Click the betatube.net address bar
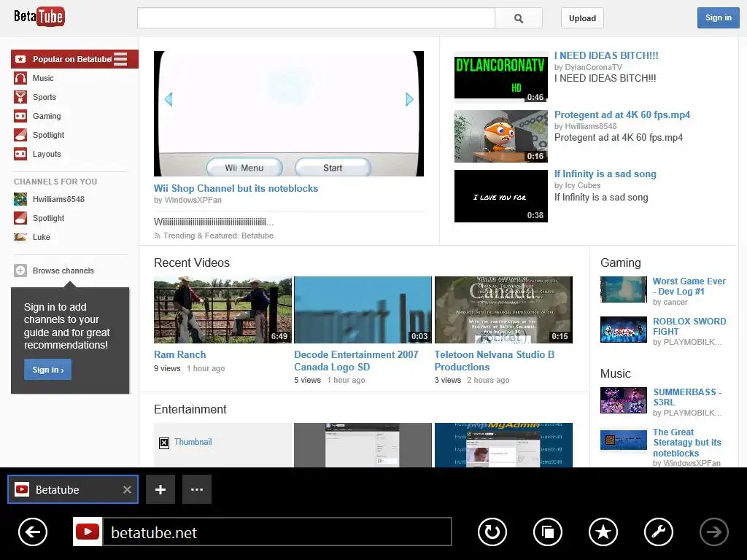 pyautogui.click(x=277, y=532)
